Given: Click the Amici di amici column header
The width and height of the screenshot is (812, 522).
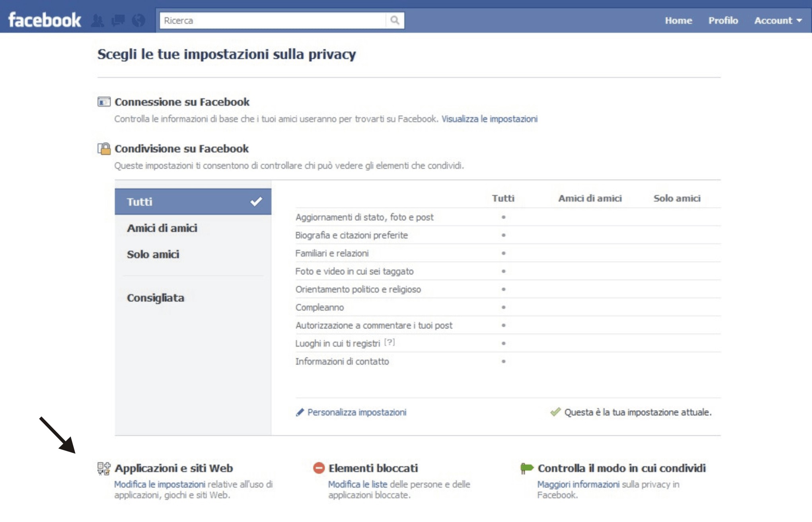Looking at the screenshot, I should (x=590, y=198).
